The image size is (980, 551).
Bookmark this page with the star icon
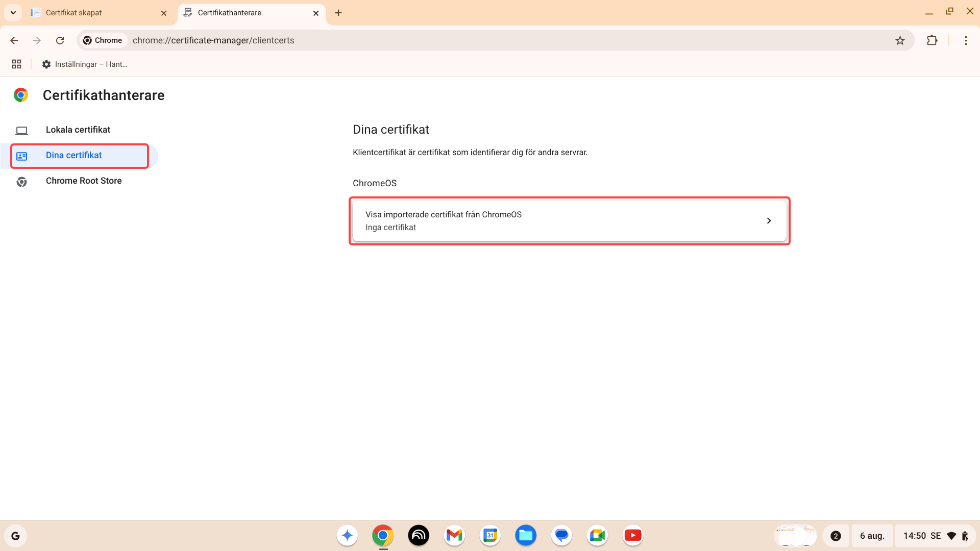click(900, 40)
